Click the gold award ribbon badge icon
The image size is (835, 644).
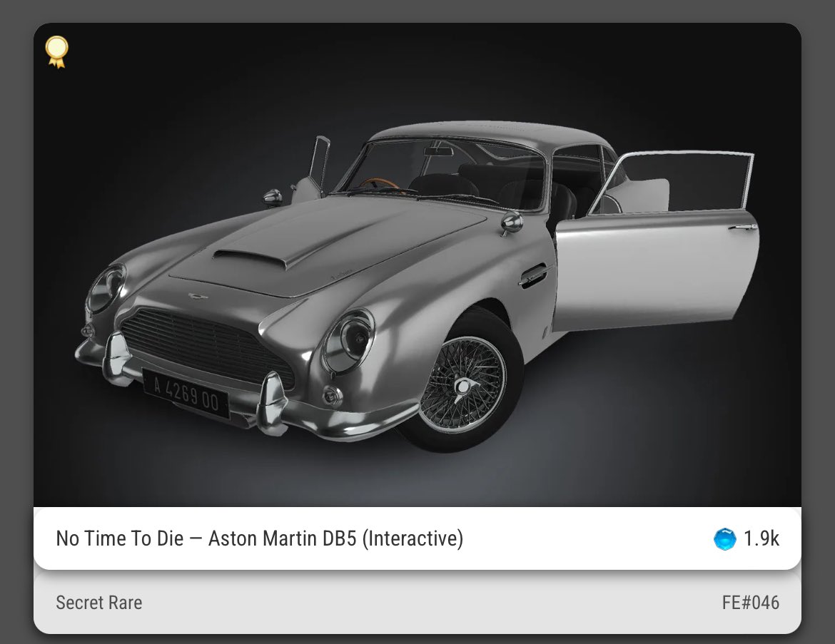tap(56, 52)
